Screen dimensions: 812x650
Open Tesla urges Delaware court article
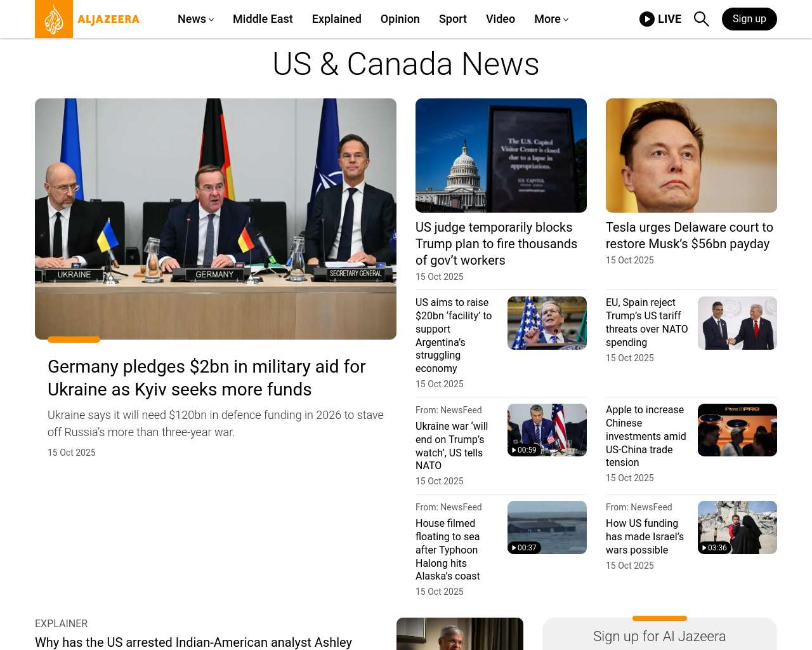pos(690,235)
